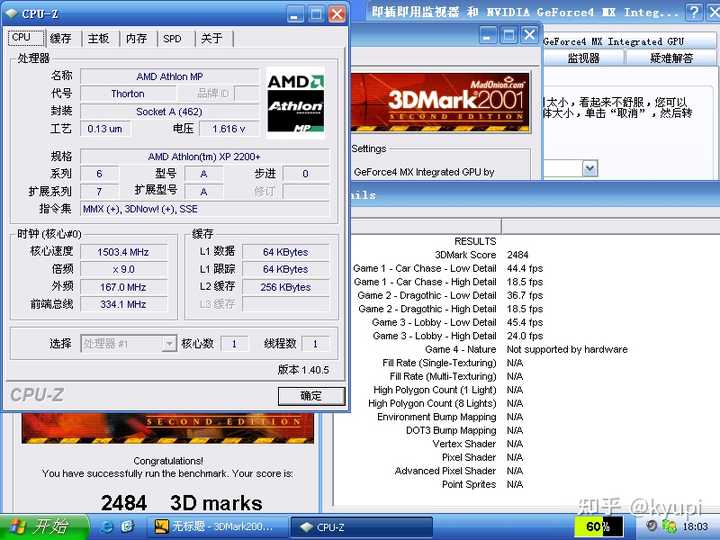Click the AMD Athlon MP name field
The width and height of the screenshot is (720, 540).
click(169, 77)
